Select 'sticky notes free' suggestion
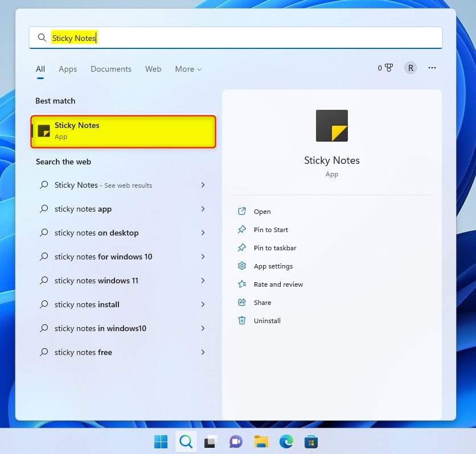The image size is (476, 454). (122, 352)
